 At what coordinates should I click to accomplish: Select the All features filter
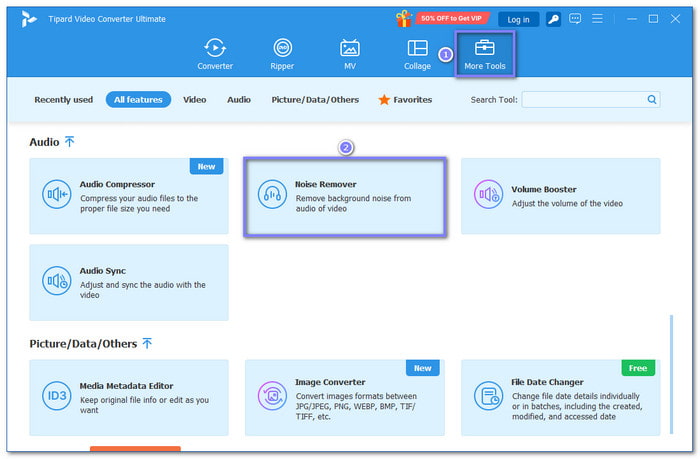tap(138, 100)
